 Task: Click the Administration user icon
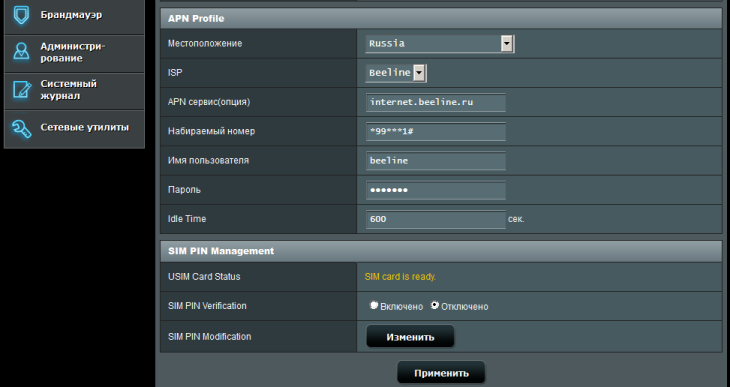click(x=21, y=52)
